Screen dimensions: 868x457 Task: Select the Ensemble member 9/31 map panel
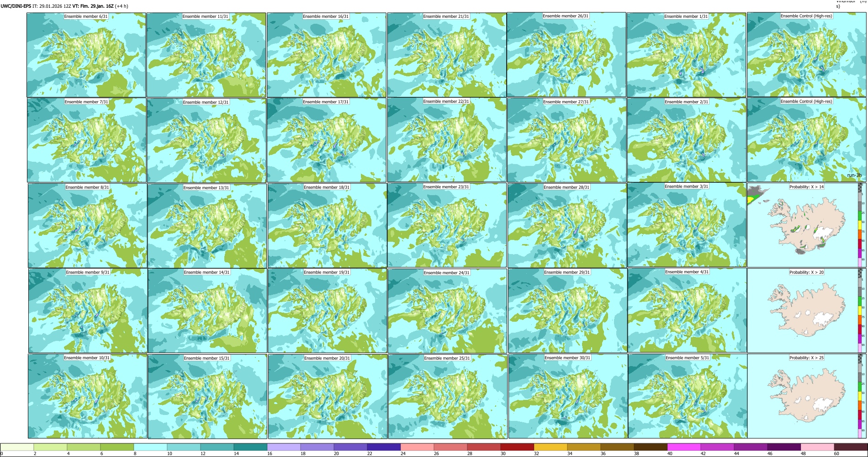click(88, 311)
